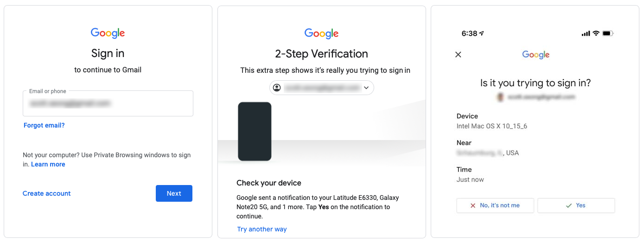Tap the battery icon in status bar
Image resolution: width=644 pixels, height=243 pixels.
coord(608,33)
